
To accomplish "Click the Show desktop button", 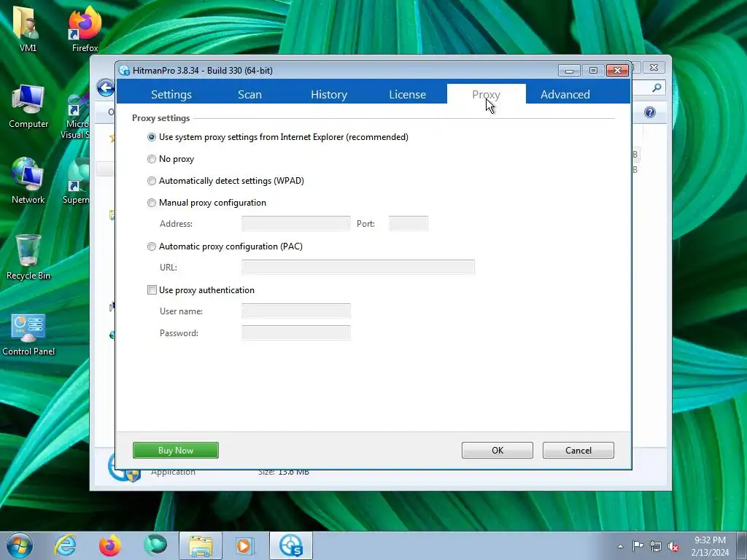I will tap(742, 545).
